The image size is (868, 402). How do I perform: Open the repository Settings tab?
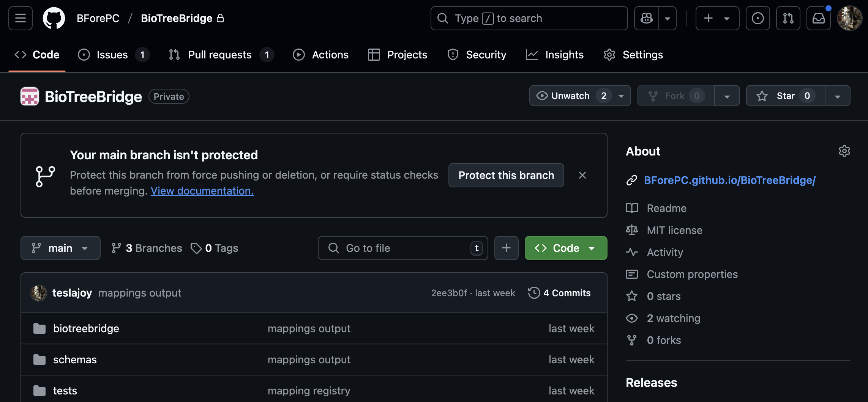(633, 55)
